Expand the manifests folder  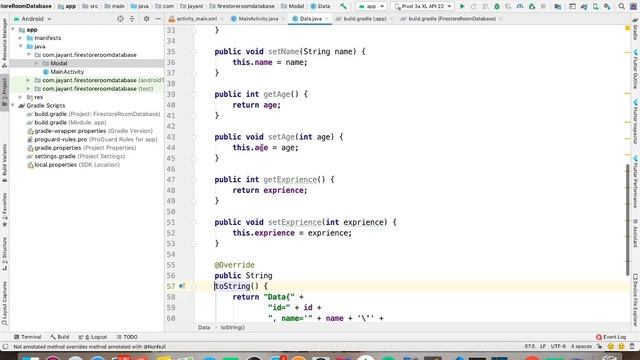tap(20, 38)
